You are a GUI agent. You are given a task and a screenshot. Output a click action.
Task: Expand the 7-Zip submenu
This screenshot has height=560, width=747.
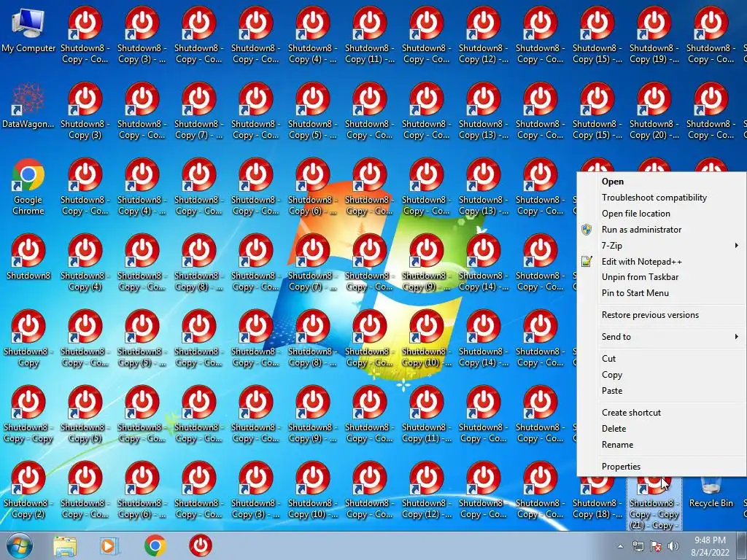click(x=661, y=246)
